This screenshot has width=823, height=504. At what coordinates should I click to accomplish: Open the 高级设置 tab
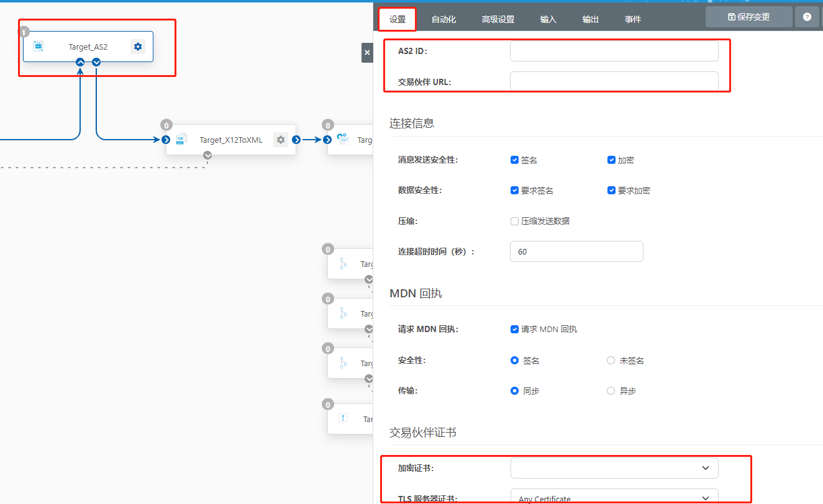(498, 19)
